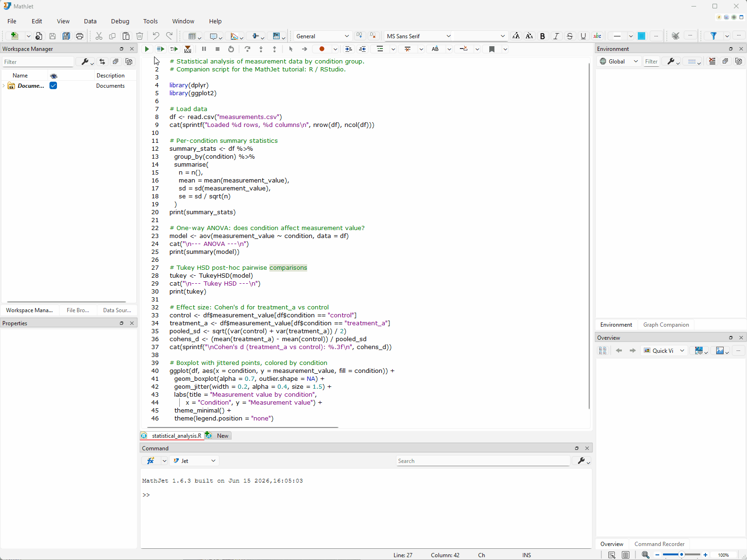Click the Step Over debug icon
Screen dimensions: 747x560
coord(247,49)
